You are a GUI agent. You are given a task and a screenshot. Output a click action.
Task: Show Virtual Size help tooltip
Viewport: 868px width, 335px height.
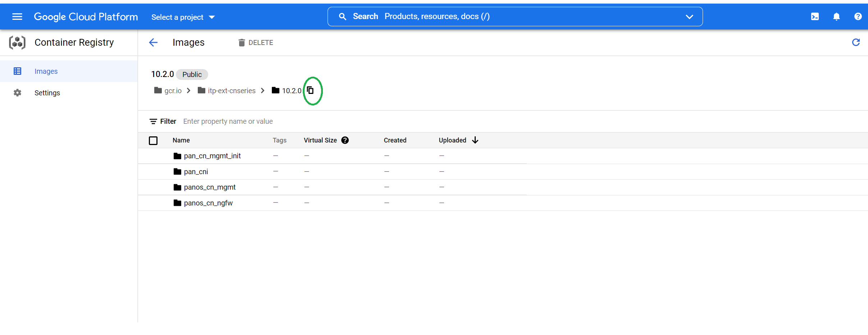(345, 140)
